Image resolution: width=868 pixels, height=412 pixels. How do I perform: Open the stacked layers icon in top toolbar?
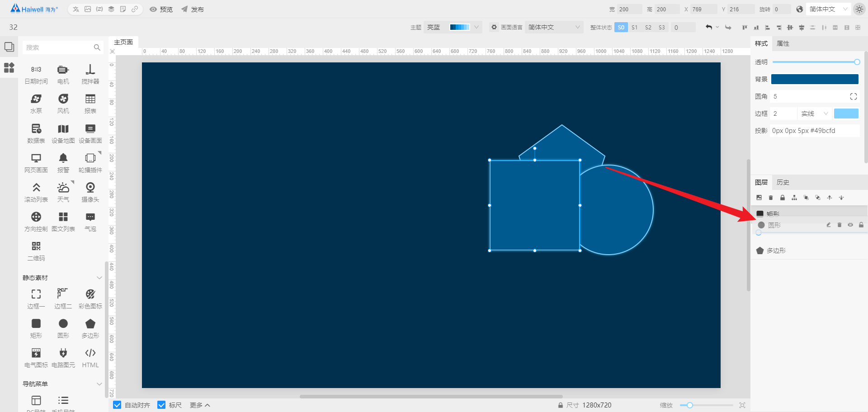click(111, 9)
